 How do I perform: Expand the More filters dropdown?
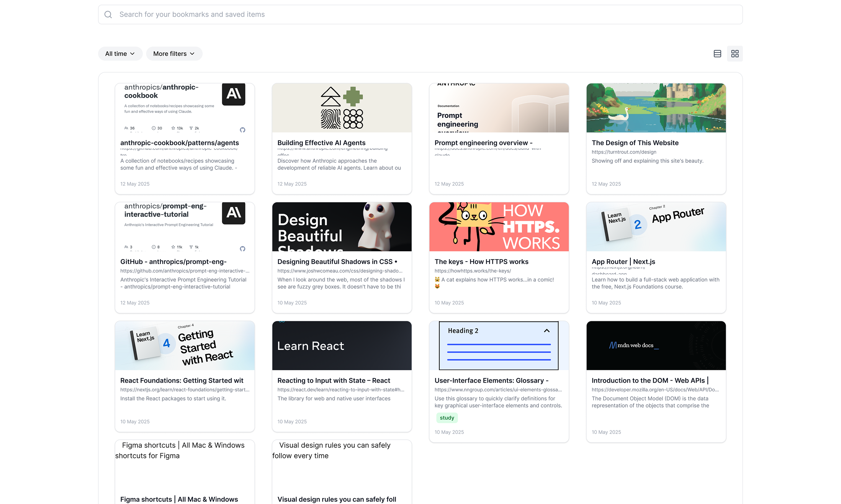click(174, 54)
